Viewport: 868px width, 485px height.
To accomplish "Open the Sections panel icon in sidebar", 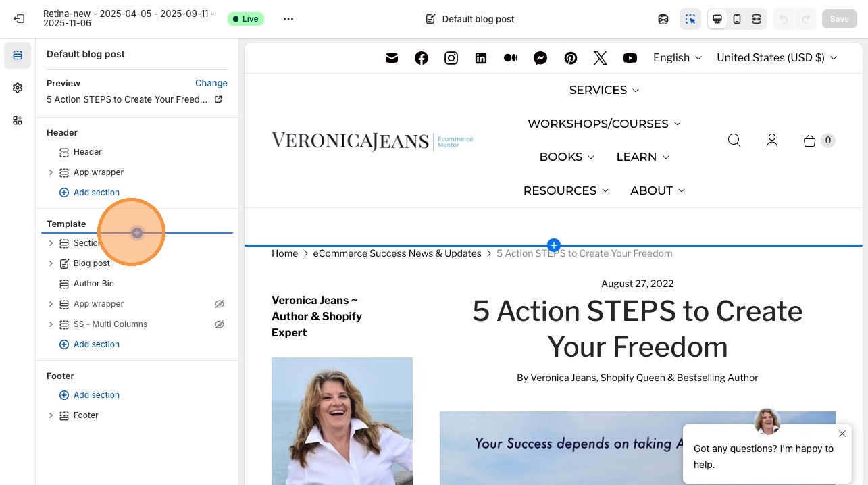I will tap(18, 55).
